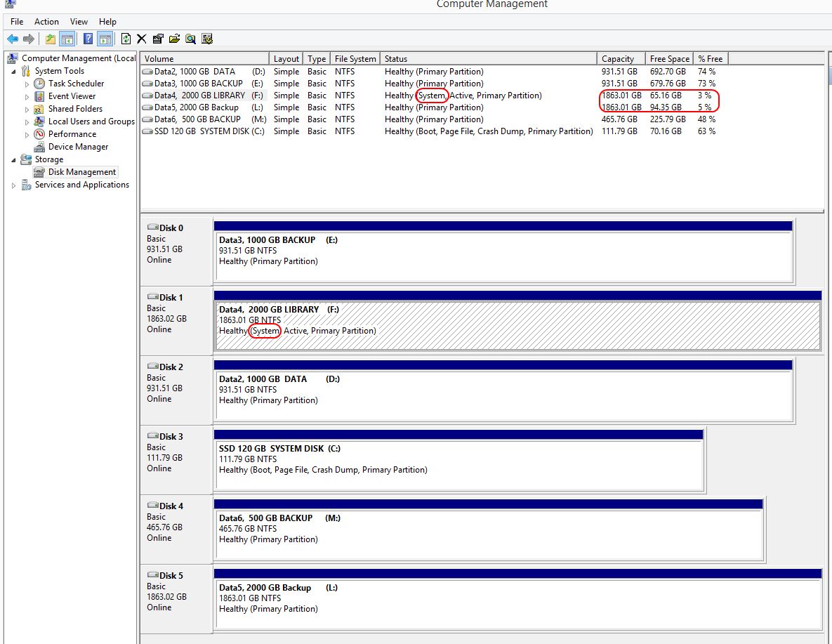
Task: Open the File menu
Action: tap(17, 22)
